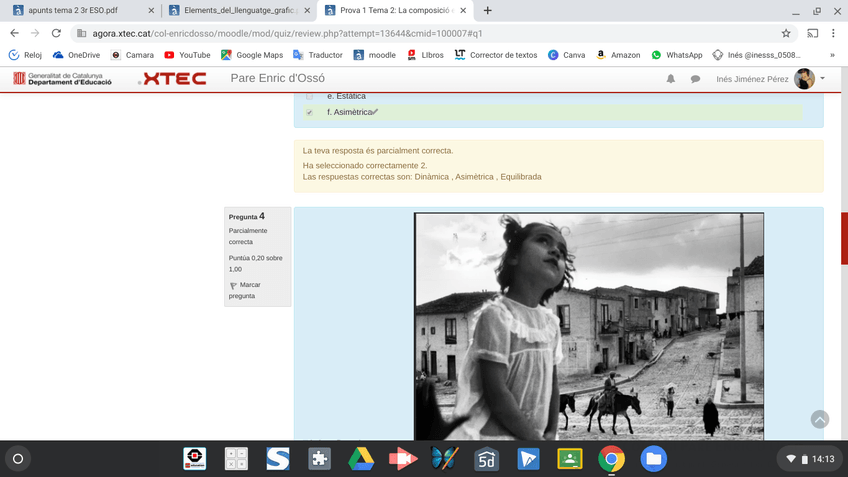
Task: Click the address bar URL field
Action: click(400, 33)
